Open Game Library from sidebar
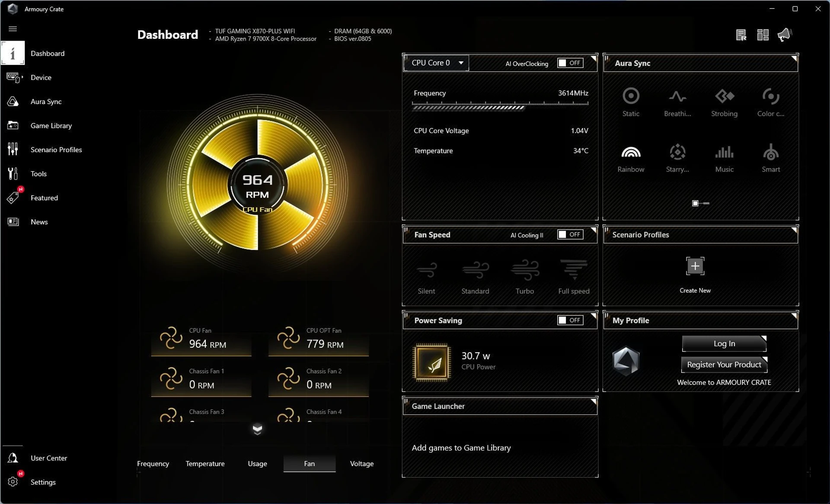The image size is (830, 504). 51,126
